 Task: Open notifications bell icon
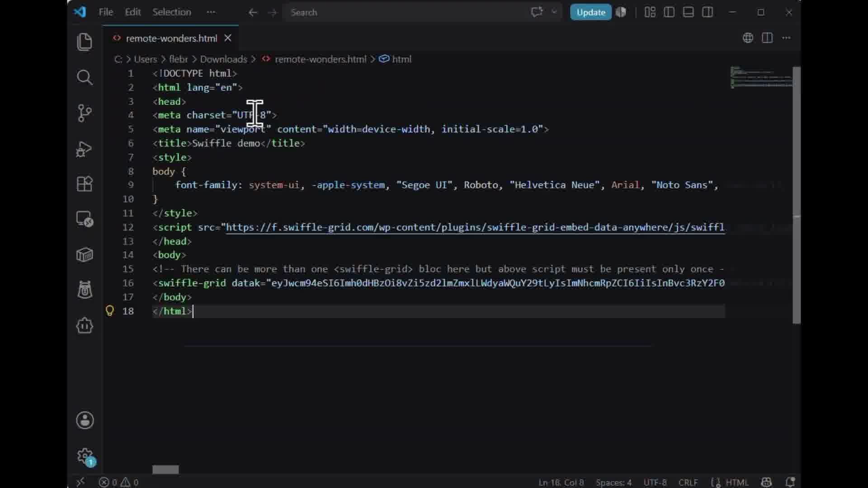click(x=790, y=482)
